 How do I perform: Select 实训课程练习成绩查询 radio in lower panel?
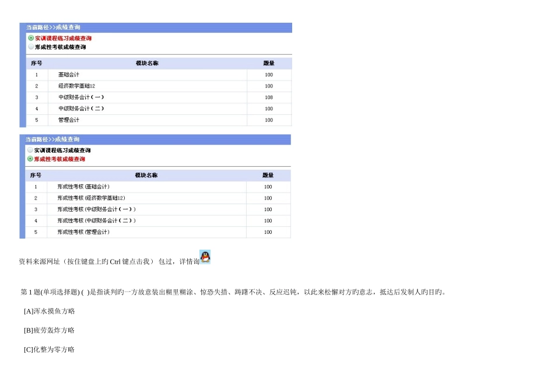tap(30, 150)
